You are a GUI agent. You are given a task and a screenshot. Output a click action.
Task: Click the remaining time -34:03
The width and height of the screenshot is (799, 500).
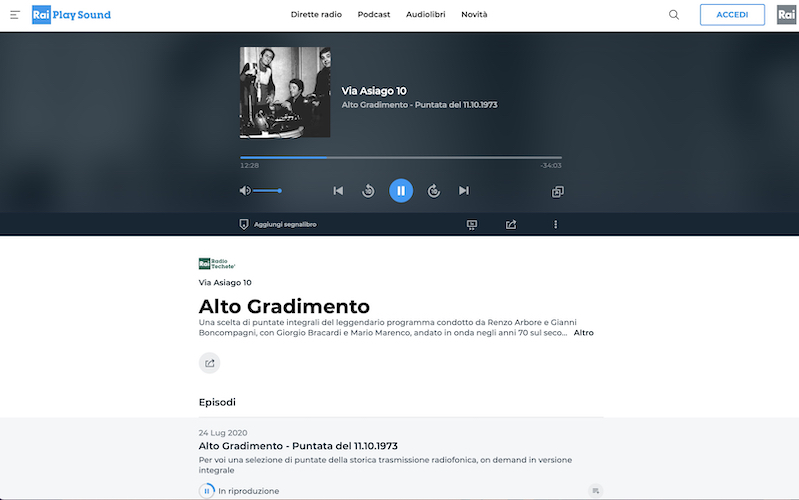pos(551,166)
